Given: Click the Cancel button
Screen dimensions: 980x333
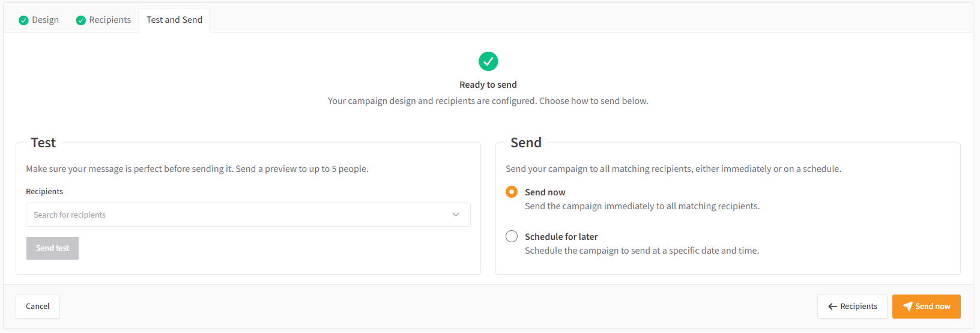Looking at the screenshot, I should [x=38, y=307].
